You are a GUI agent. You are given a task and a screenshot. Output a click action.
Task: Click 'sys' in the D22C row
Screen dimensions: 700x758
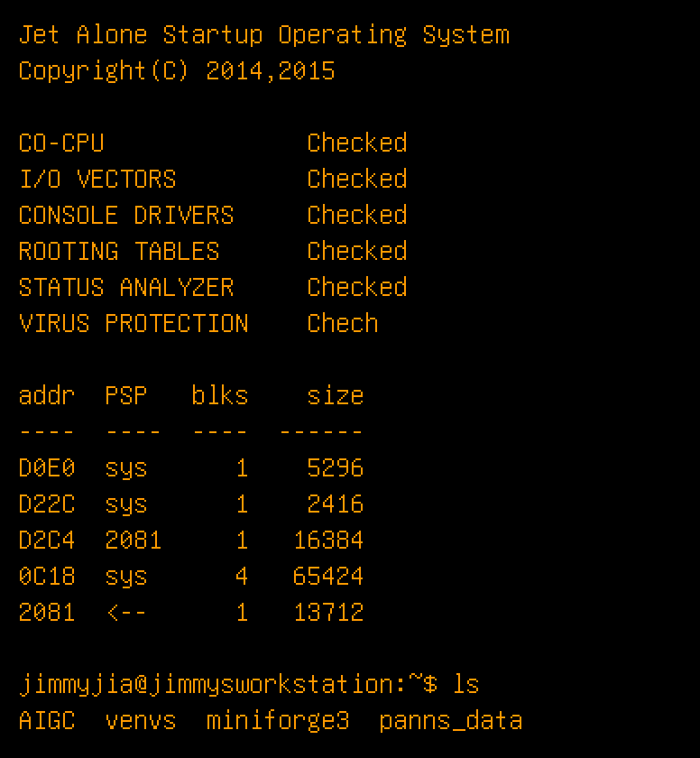click(126, 506)
